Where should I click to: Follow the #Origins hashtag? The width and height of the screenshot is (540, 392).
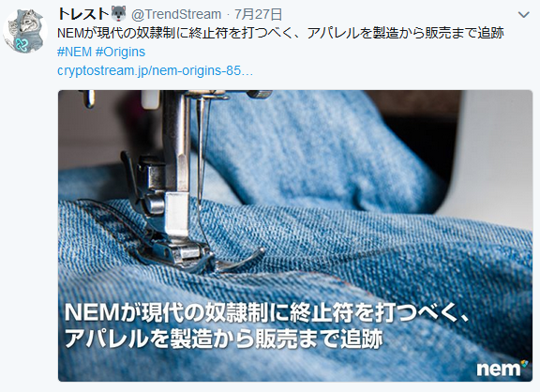[120, 52]
